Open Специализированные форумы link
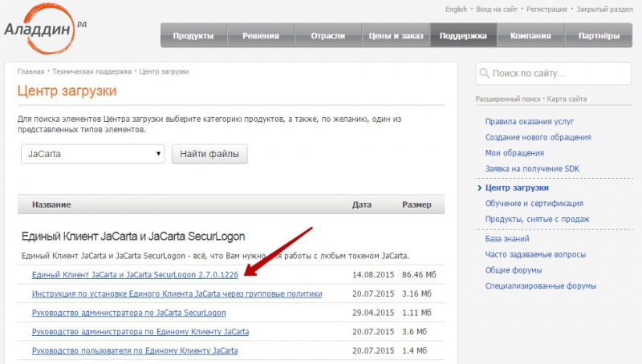Screen dimensions: 642x364 [x=541, y=286]
